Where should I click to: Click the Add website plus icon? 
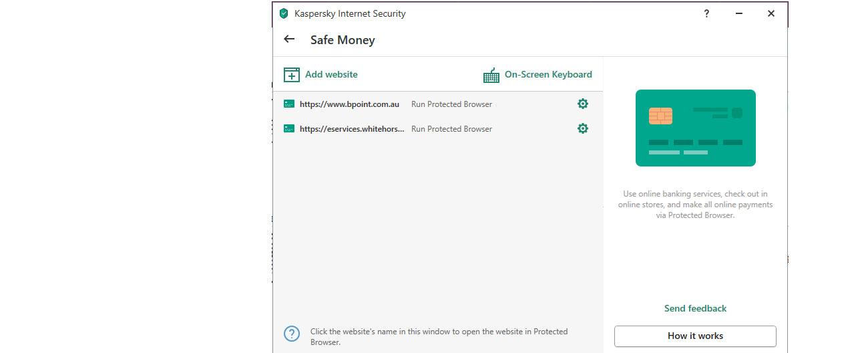292,75
